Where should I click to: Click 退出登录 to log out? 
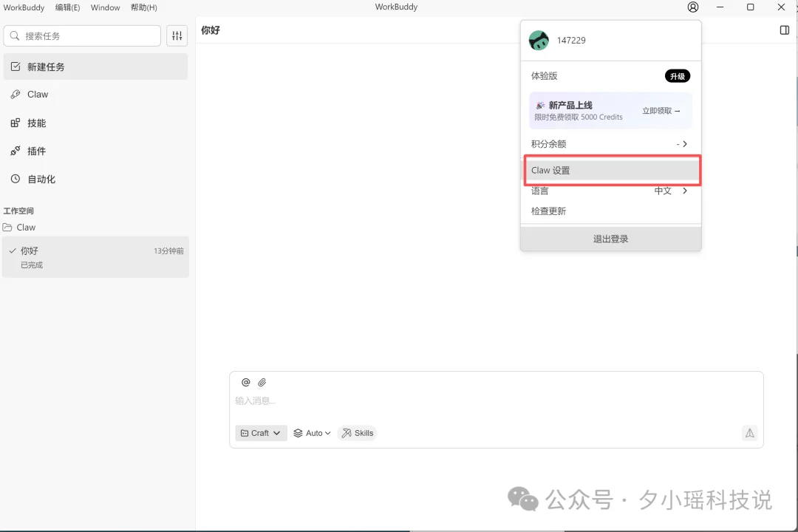[x=610, y=238]
